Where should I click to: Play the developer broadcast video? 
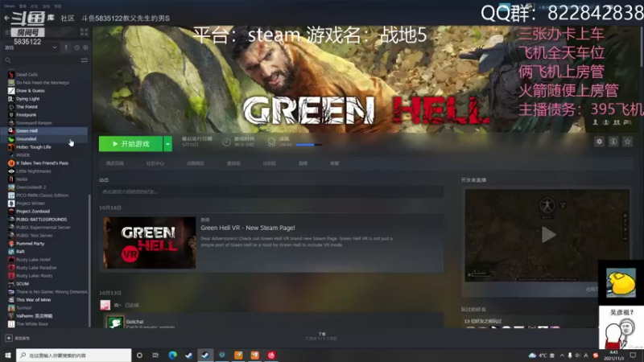[548, 235]
